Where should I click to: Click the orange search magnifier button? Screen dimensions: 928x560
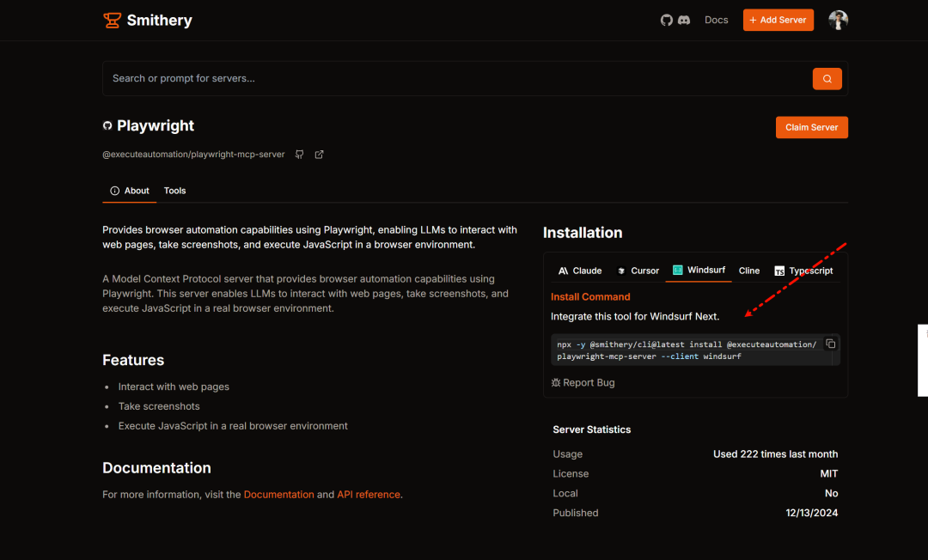coord(827,79)
